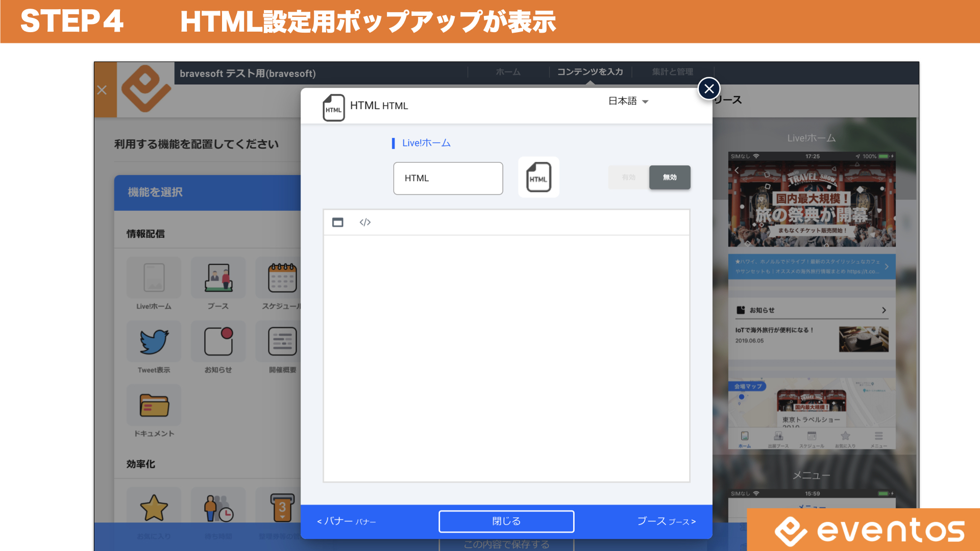The height and width of the screenshot is (551, 980).
Task: Open the コンテンツを入力 tab
Action: tap(590, 72)
